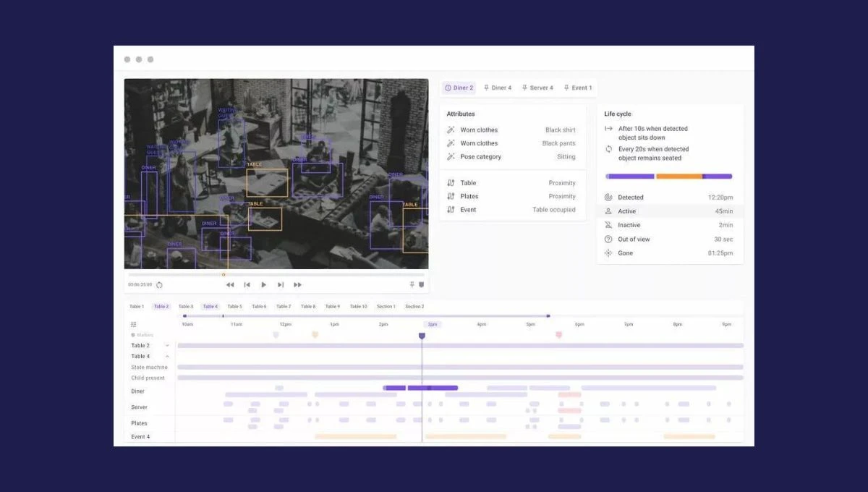868x492 pixels.
Task: Select the State machine row label
Action: pos(149,368)
